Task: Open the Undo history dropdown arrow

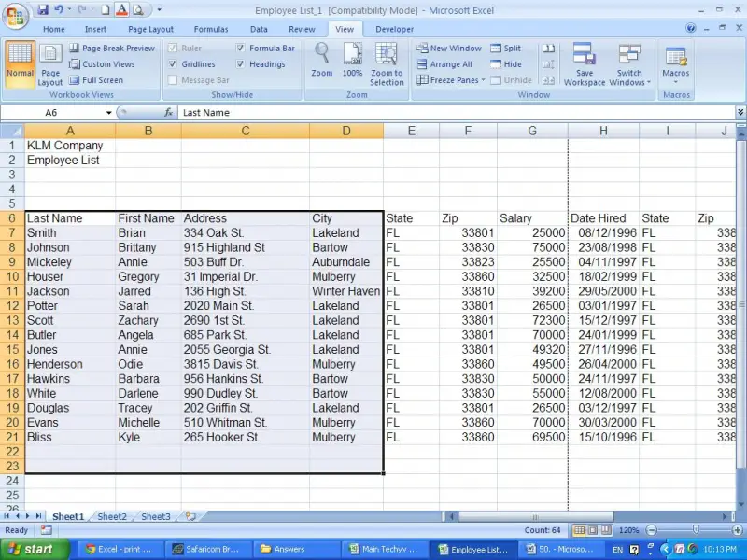Action: [69, 9]
